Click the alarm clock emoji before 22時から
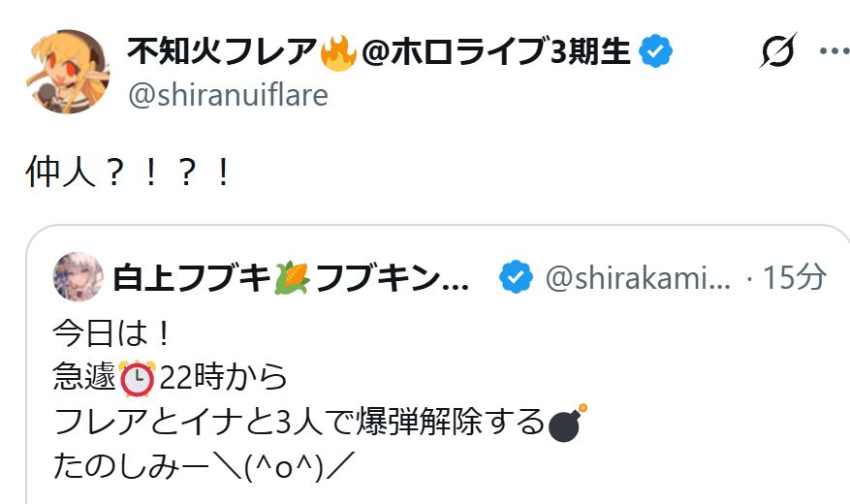Viewport: 850px width, 504px height. coord(138,377)
